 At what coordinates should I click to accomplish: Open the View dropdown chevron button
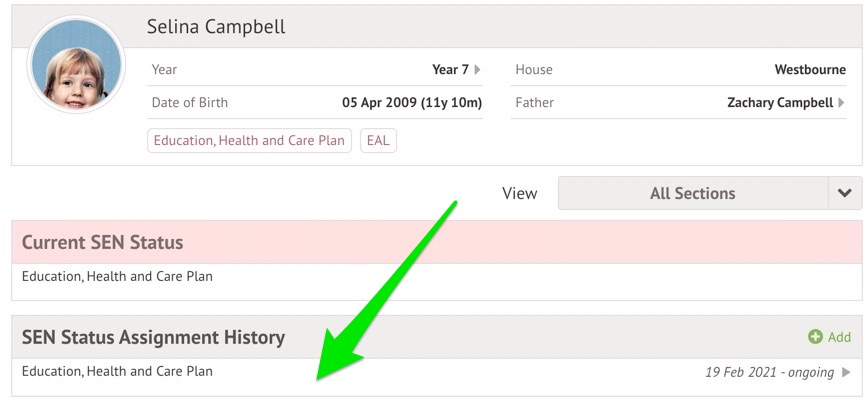pyautogui.click(x=844, y=193)
